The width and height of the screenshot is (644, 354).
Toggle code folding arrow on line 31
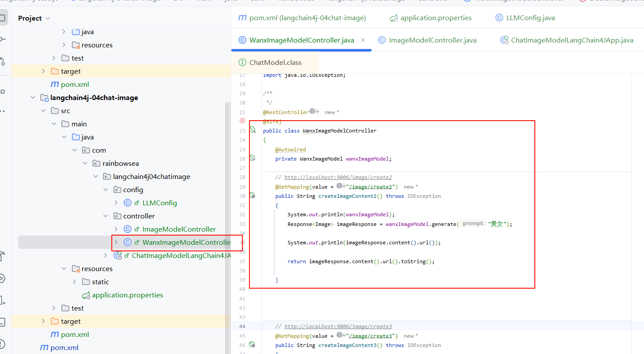258,205
